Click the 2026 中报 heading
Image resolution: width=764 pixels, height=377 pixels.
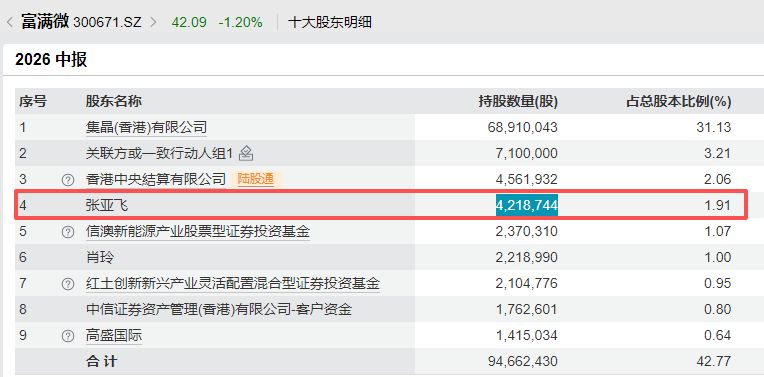pyautogui.click(x=51, y=59)
